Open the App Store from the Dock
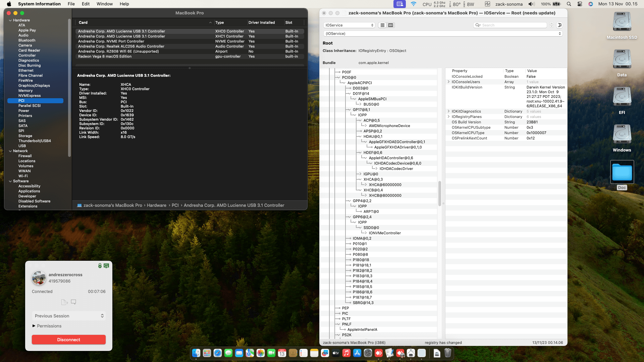 pos(357,353)
